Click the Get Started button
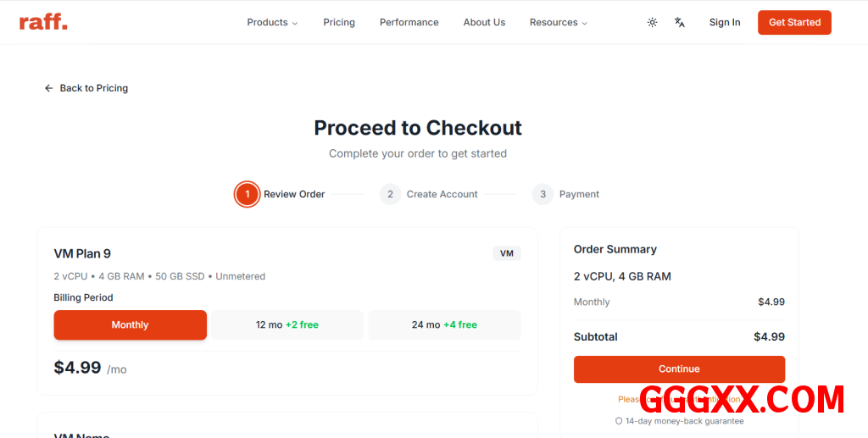 coord(794,23)
